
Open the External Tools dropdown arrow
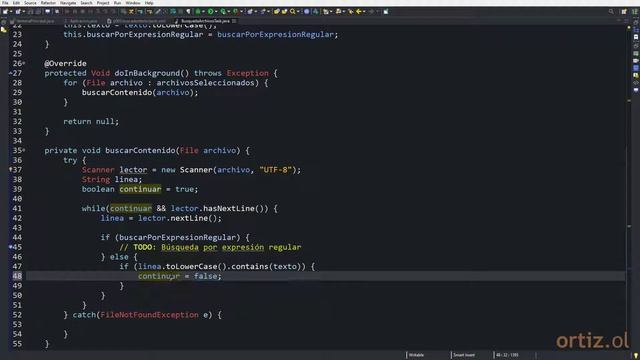[242, 11]
